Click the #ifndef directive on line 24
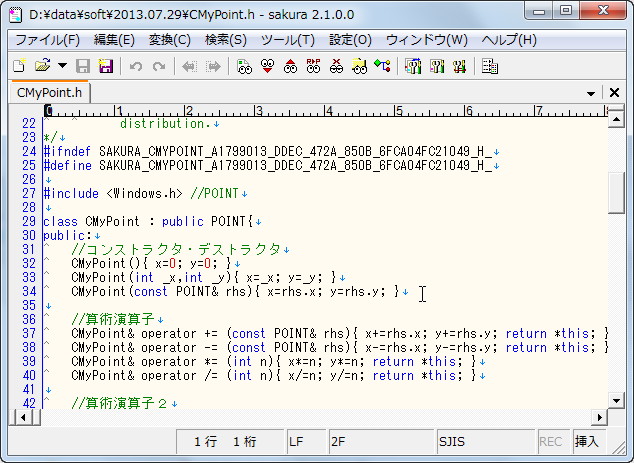This screenshot has width=634, height=463. [x=67, y=152]
